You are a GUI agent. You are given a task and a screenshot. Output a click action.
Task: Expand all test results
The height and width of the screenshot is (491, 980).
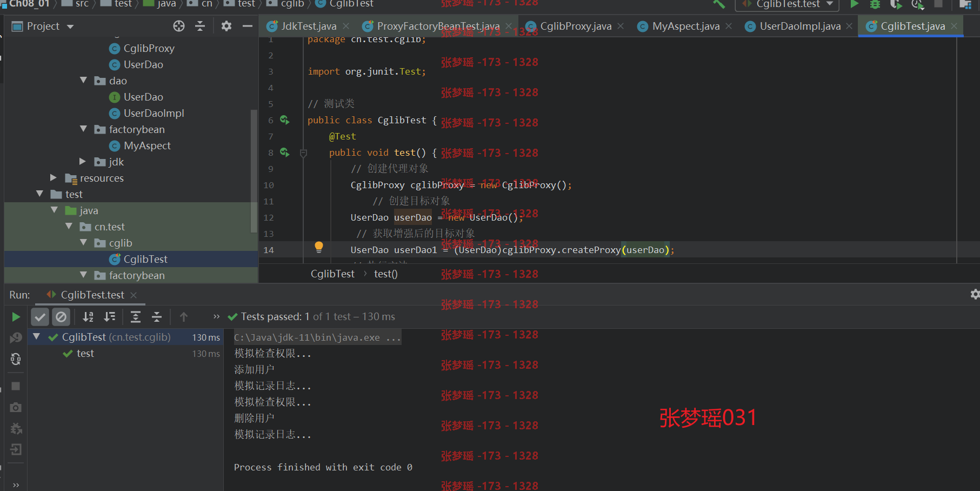coord(136,317)
